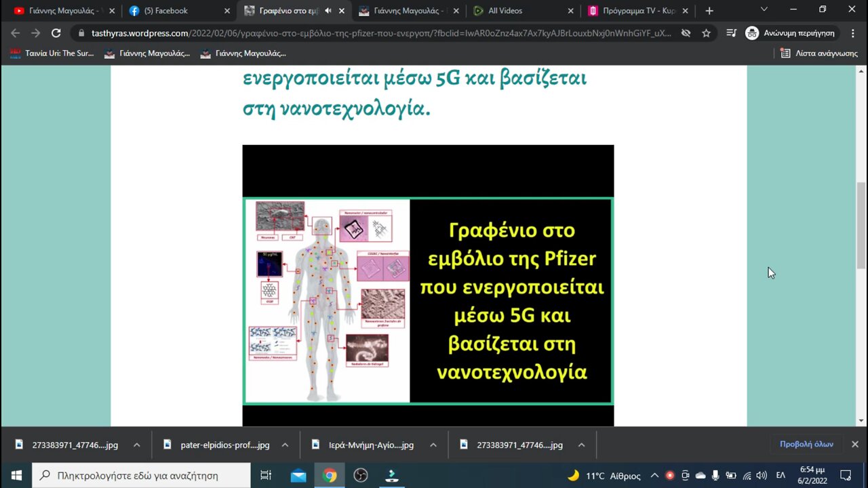Open a new browser tab
Image resolution: width=868 pixels, height=488 pixels.
pyautogui.click(x=709, y=11)
